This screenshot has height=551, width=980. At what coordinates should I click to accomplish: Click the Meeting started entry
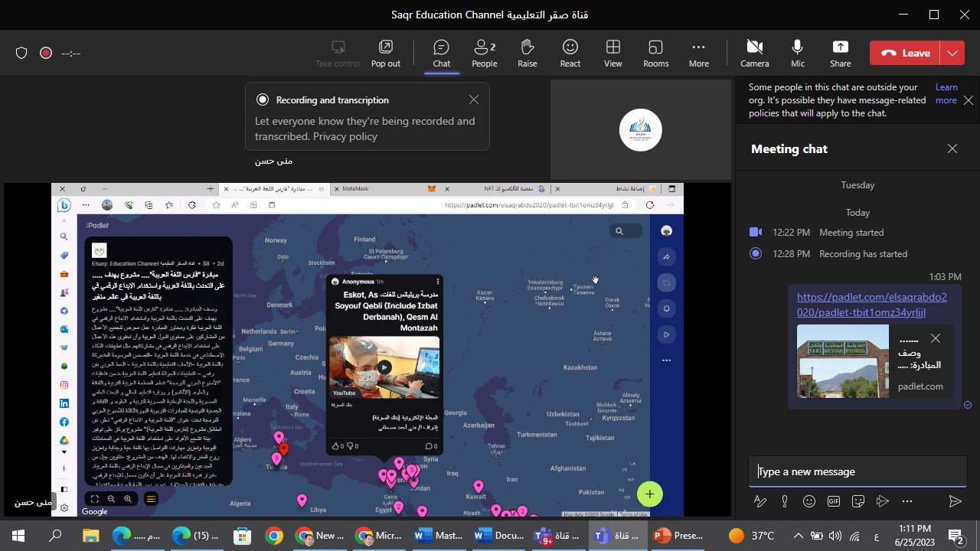tap(851, 232)
